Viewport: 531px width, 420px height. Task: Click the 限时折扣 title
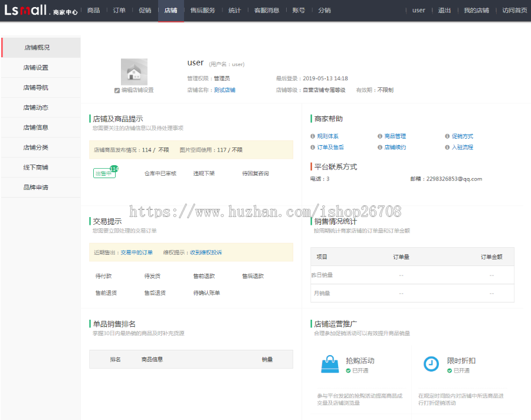click(x=461, y=361)
